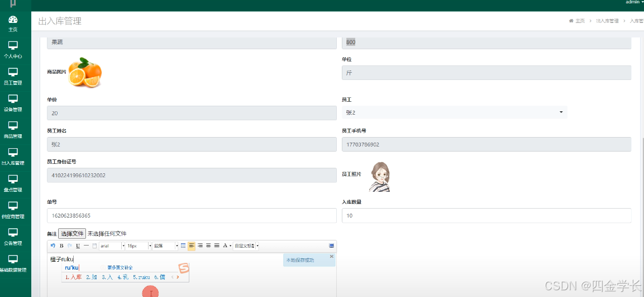Image resolution: width=644 pixels, height=297 pixels.
Task: Click the Sogou input method logo
Action: click(183, 268)
